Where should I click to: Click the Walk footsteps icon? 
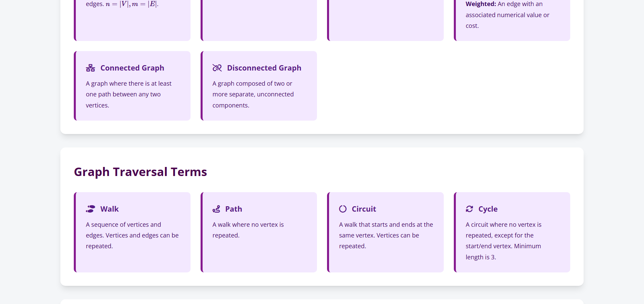[x=90, y=209]
